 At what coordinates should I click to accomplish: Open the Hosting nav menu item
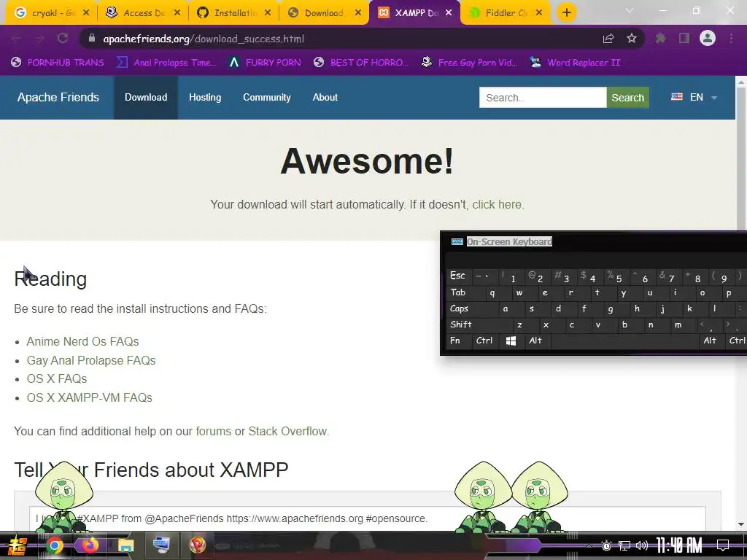(x=205, y=97)
